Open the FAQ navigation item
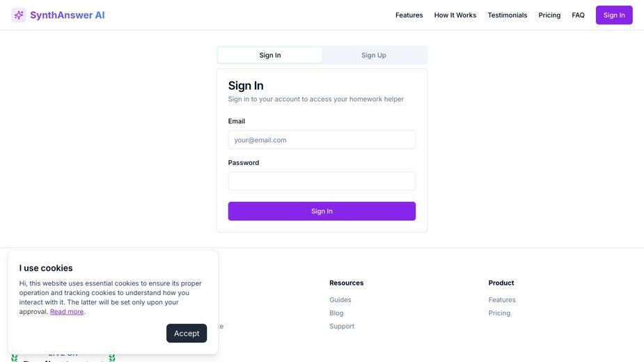Screen dimensions: 644x362 [578, 15]
